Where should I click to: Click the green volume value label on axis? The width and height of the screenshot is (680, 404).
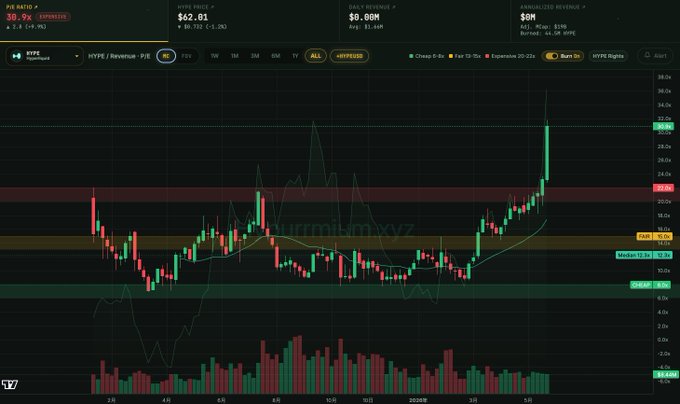coord(666,374)
